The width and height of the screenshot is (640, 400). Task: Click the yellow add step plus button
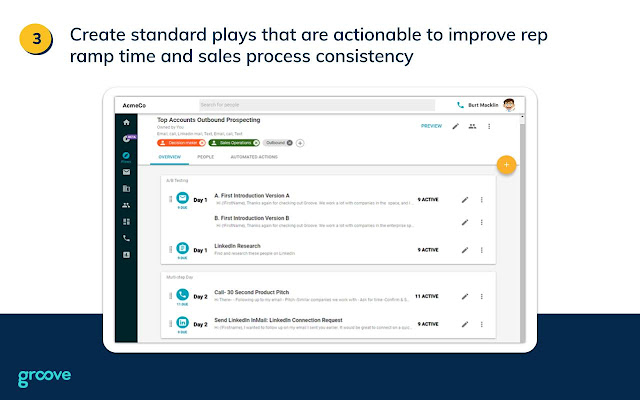(x=507, y=165)
